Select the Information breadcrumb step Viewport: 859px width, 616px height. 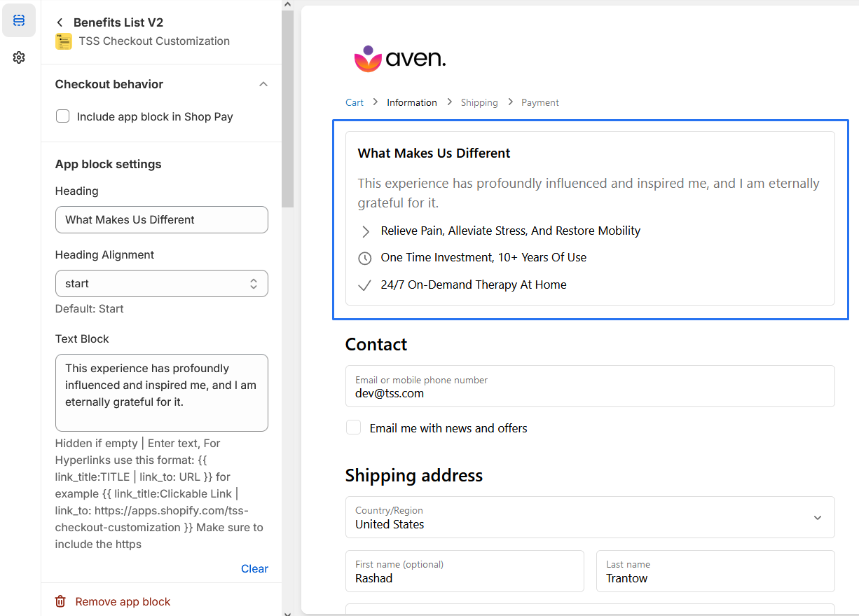point(411,102)
